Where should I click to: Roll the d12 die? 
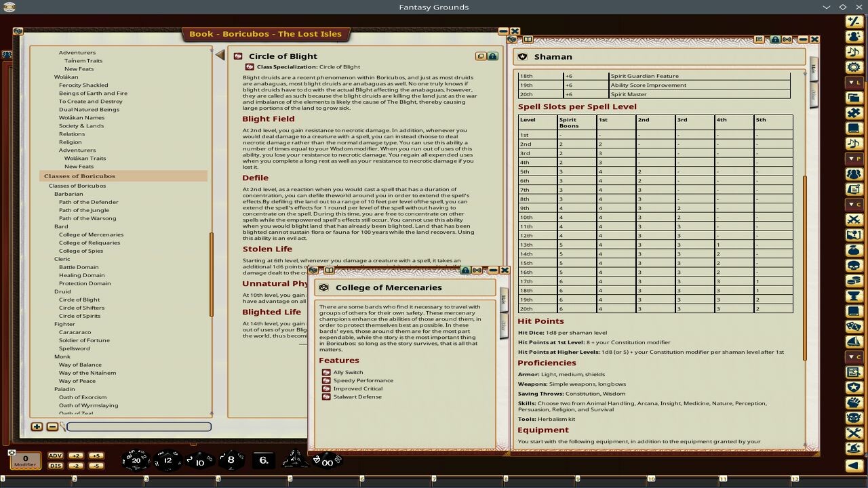coord(167,460)
